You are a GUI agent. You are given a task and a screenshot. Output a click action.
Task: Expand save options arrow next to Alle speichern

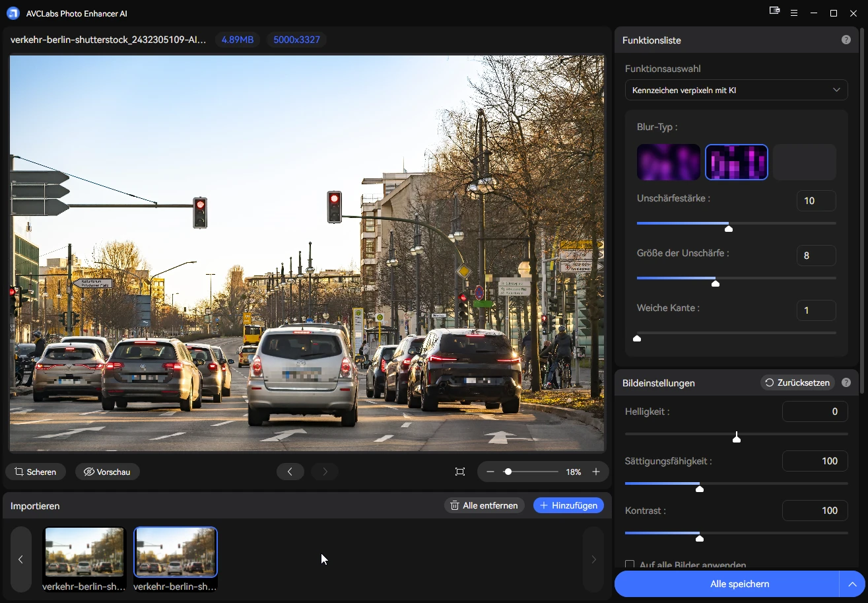click(x=852, y=585)
